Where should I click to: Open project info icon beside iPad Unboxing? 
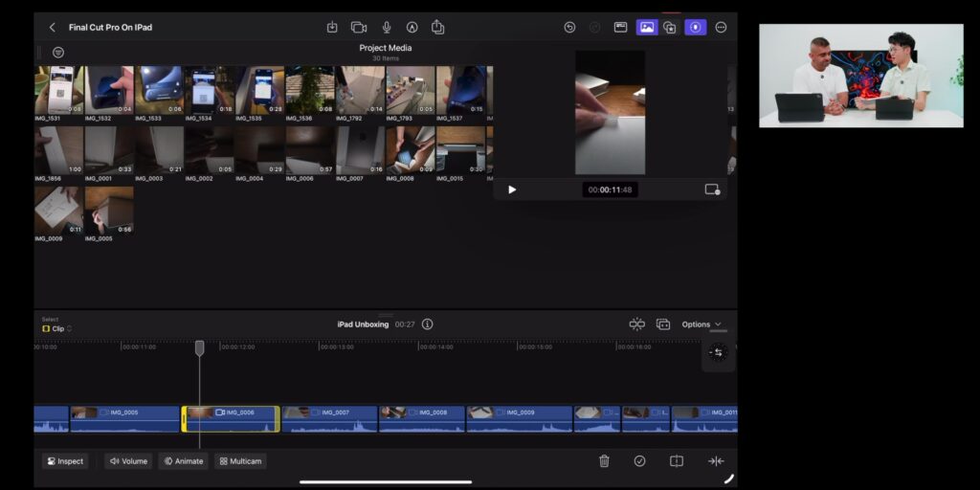(x=427, y=323)
